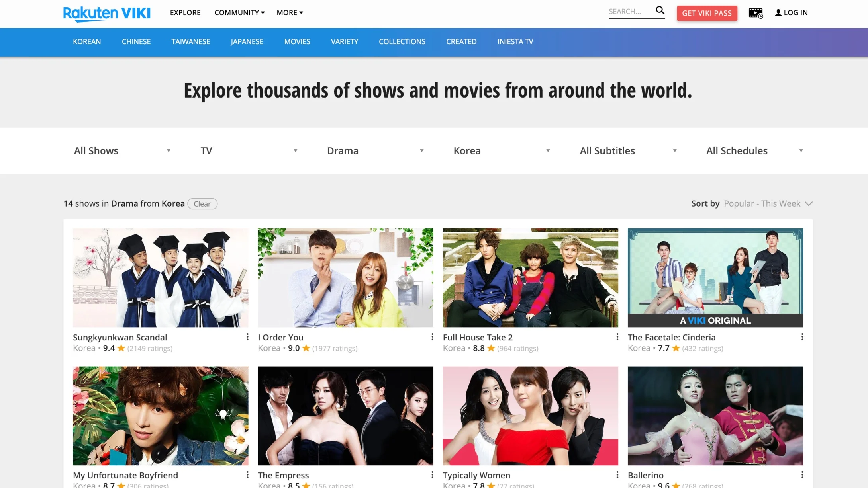This screenshot has height=488, width=868.
Task: Expand the Community menu
Action: (239, 13)
